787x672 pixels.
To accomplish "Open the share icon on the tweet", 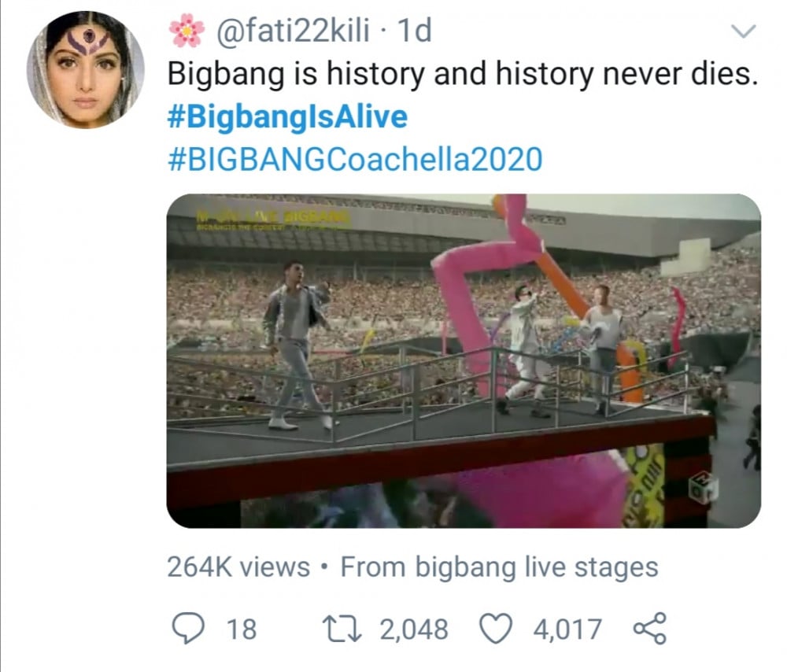I will point(650,629).
